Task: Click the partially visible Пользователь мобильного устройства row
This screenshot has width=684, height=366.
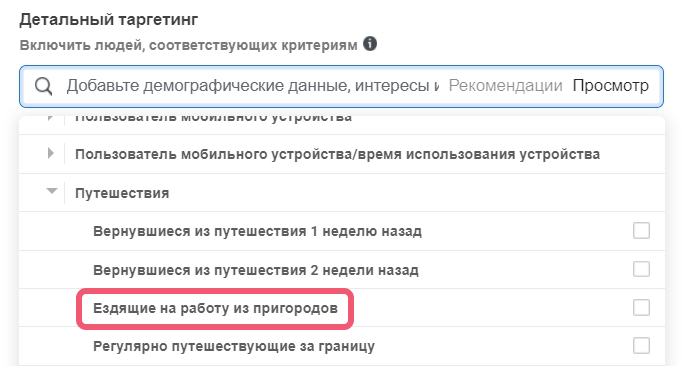Action: pyautogui.click(x=342, y=120)
